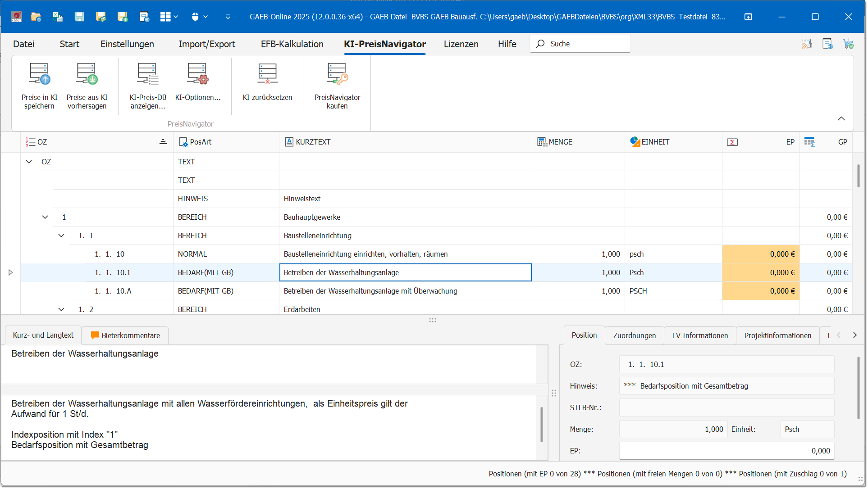868x489 pixels.
Task: Open the LV Informationen tab
Action: click(x=700, y=336)
